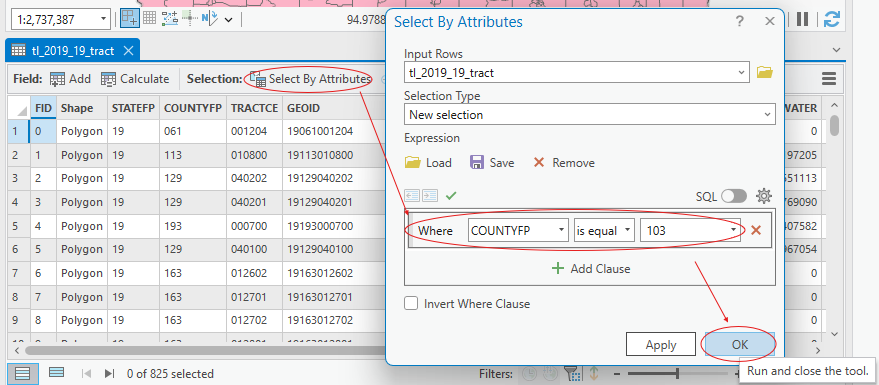Viewport: 879px width, 385px height.
Task: Click the Ground to Grid north icon
Action: click(x=210, y=19)
